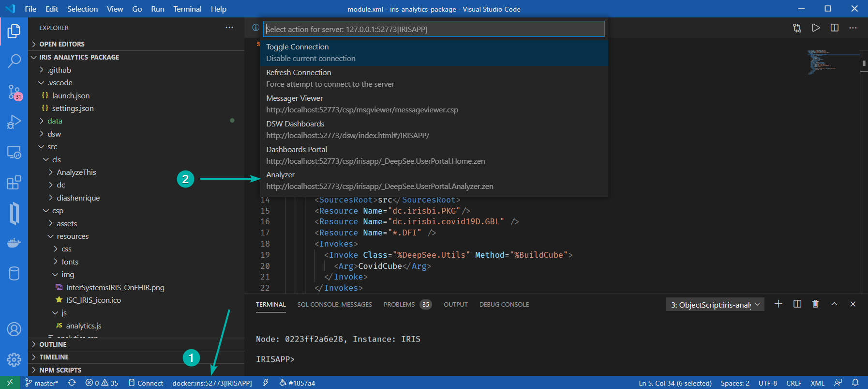
Task: Click the Run play icon in editor toolbar
Action: point(816,28)
